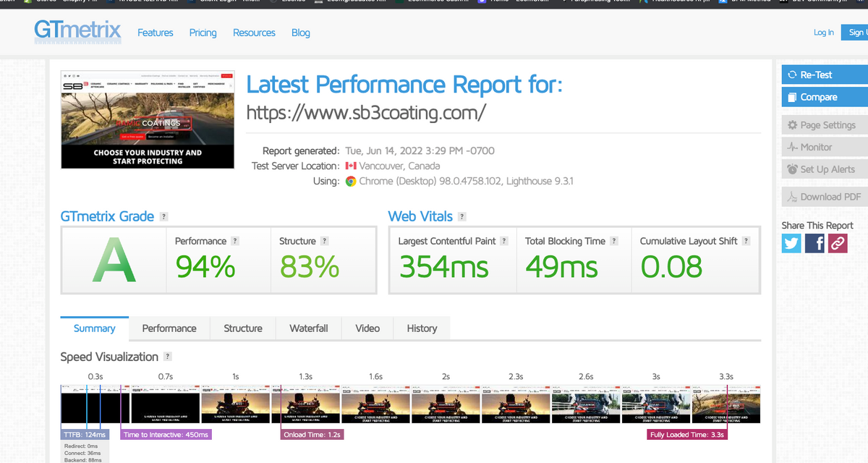Share report on Facebook icon
The height and width of the screenshot is (463, 868).
point(815,243)
